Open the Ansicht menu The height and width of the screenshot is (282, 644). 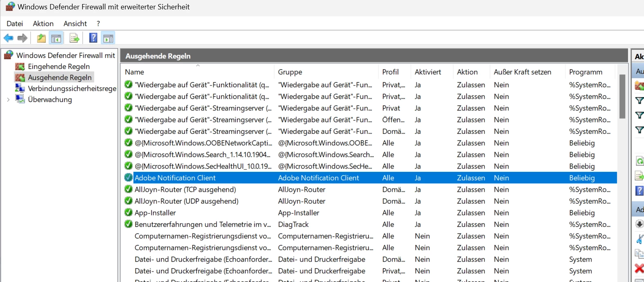(x=75, y=24)
